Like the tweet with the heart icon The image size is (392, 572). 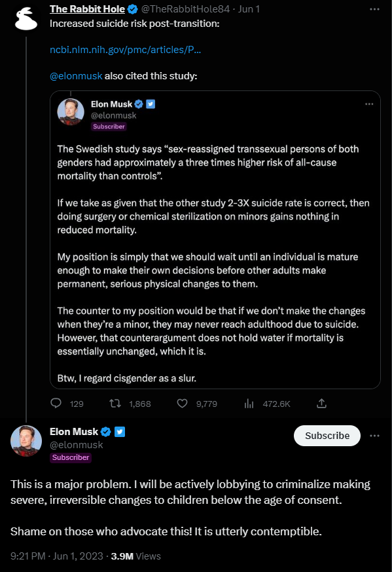(x=182, y=404)
